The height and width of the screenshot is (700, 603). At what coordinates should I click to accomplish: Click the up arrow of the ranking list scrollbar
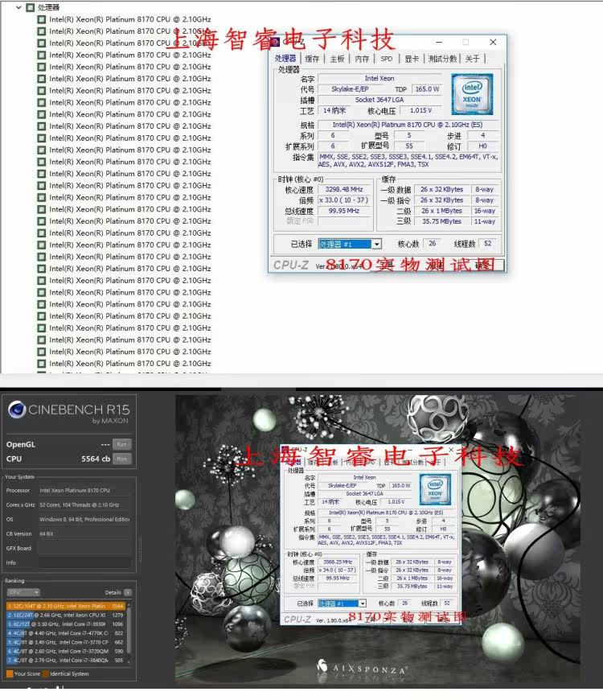tap(129, 605)
